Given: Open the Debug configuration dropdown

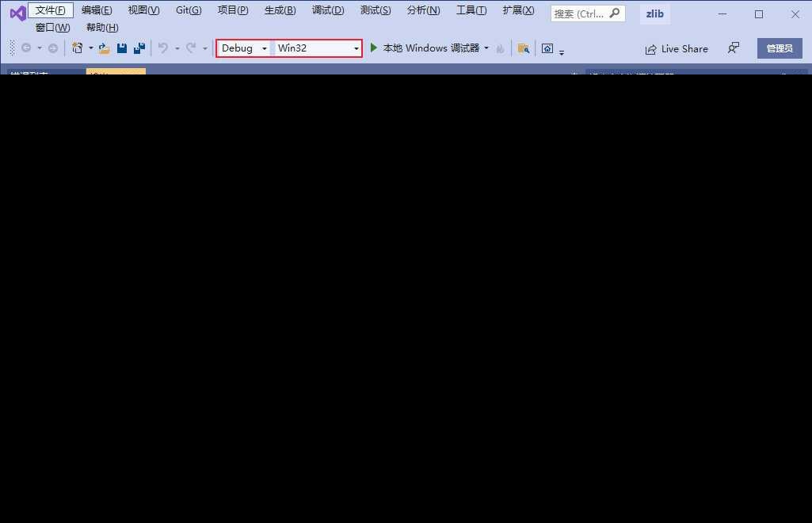Looking at the screenshot, I should pos(264,48).
